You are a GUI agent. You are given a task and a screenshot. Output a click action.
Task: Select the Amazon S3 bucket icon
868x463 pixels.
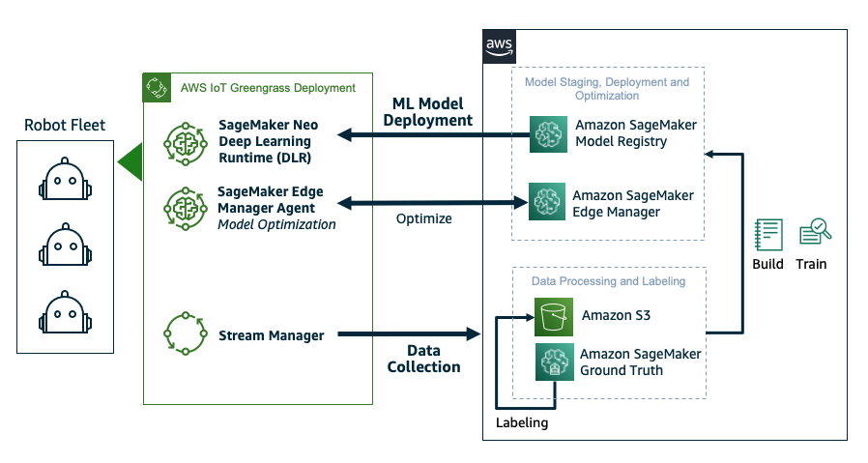coord(554,317)
